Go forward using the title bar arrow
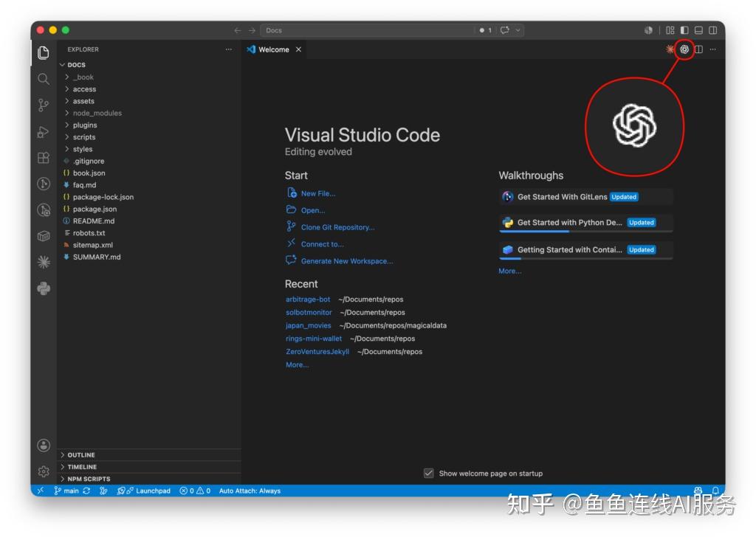This screenshot has width=756, height=537. [x=252, y=30]
